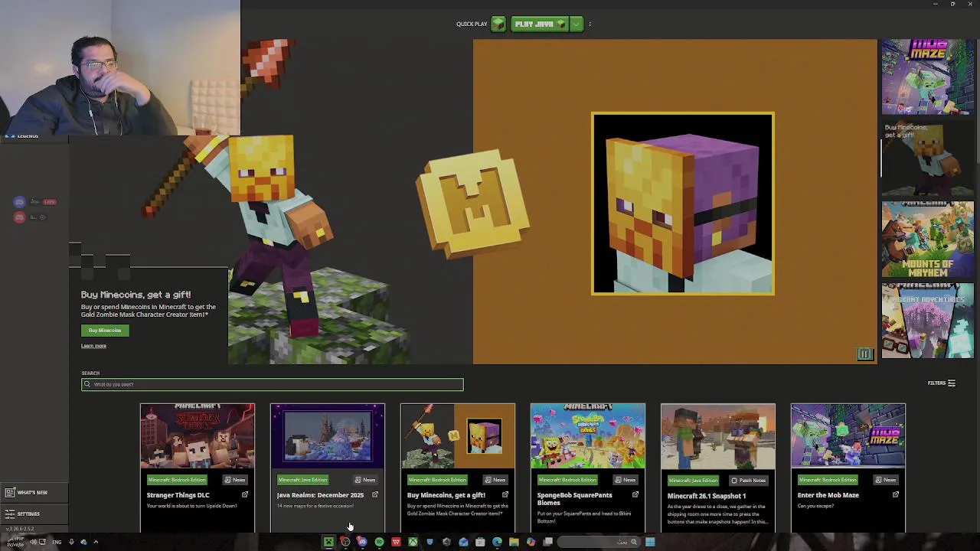Viewport: 980px width, 551px height.
Task: Launch the game with Play Java
Action: pos(539,24)
